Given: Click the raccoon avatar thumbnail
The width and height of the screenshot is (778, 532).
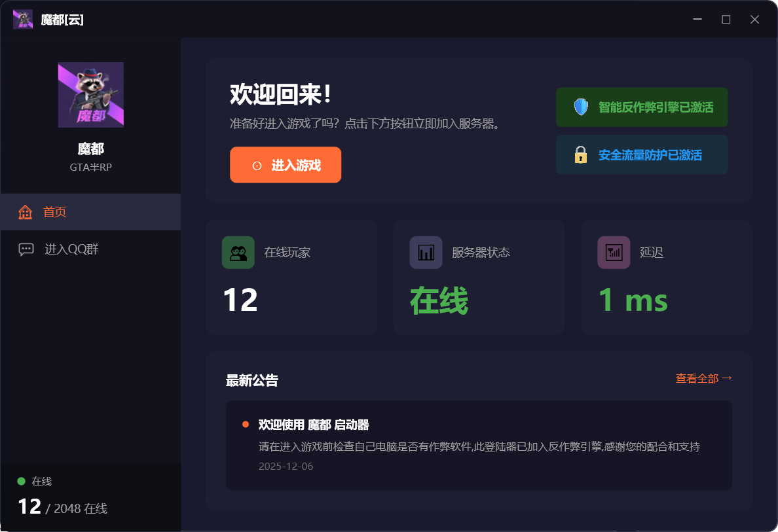Looking at the screenshot, I should click(90, 94).
